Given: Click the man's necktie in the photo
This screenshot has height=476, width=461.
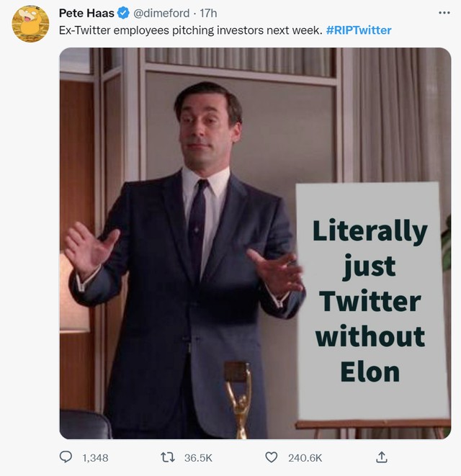Looking at the screenshot, I should coord(197,223).
